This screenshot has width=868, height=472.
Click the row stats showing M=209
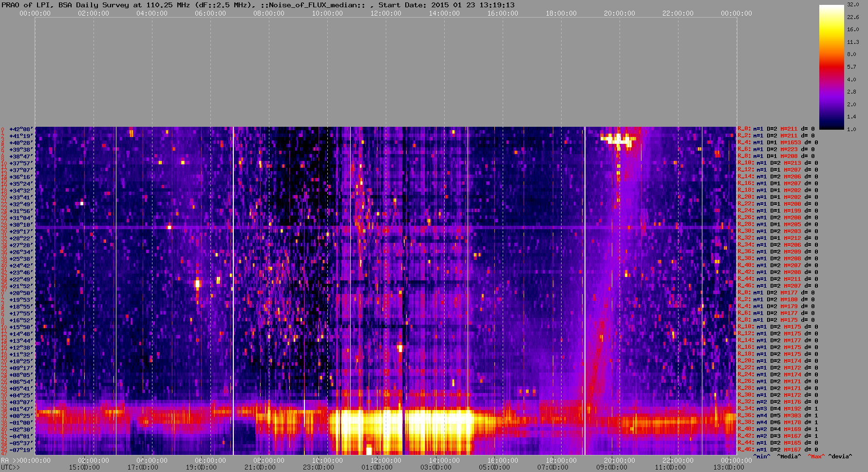click(778, 252)
